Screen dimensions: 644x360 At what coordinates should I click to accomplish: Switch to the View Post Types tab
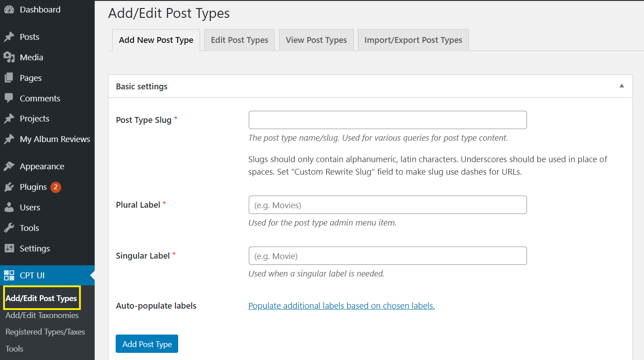coord(316,40)
